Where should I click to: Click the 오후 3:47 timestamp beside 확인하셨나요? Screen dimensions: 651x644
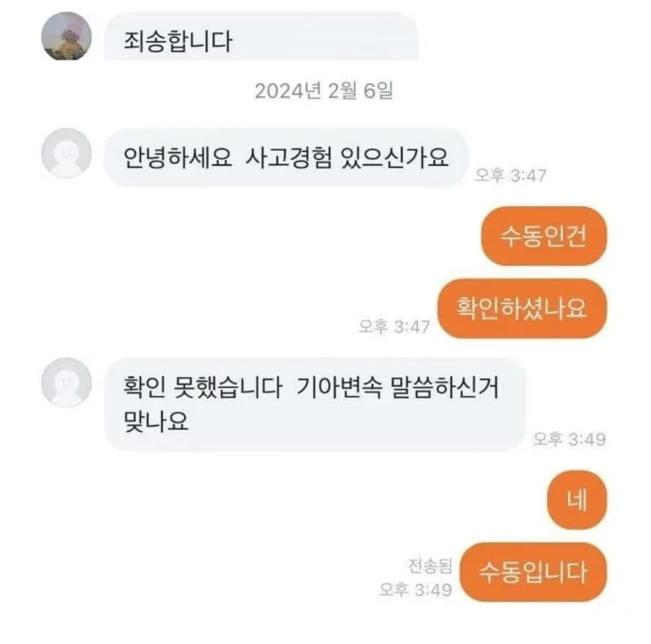(x=394, y=326)
